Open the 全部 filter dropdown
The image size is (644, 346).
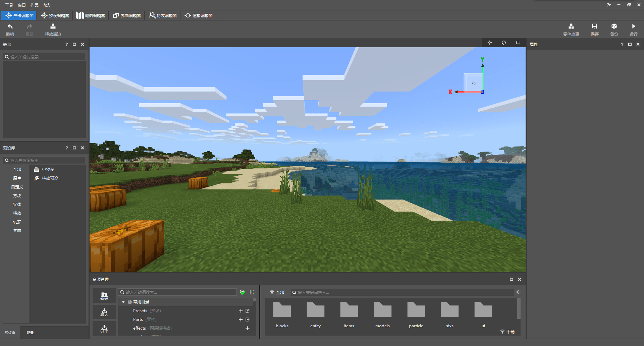coord(277,293)
